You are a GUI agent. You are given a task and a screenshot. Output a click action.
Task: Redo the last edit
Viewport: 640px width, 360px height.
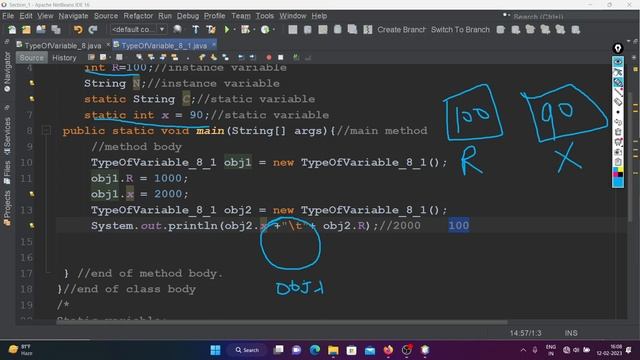click(x=93, y=29)
